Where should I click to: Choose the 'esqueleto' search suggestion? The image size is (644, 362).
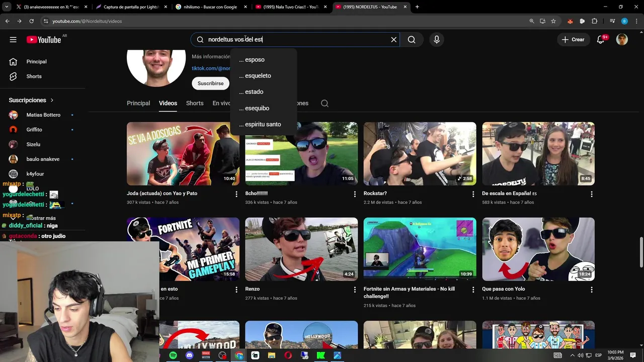[x=264, y=75]
